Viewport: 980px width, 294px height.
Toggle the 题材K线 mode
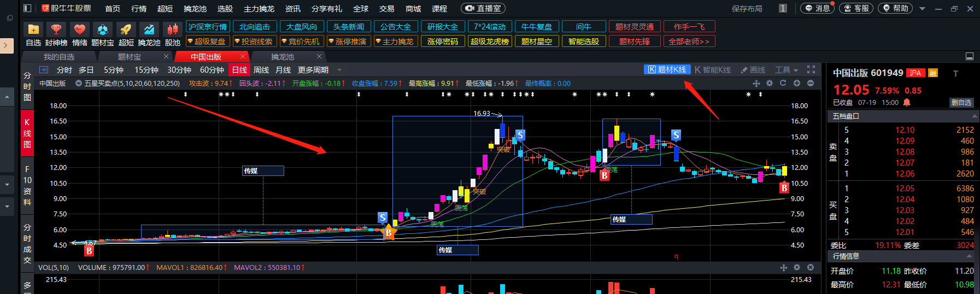[x=667, y=69]
